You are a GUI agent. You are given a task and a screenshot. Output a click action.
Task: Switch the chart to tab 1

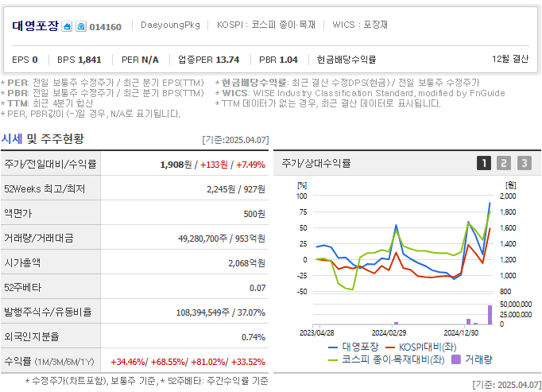coord(483,163)
